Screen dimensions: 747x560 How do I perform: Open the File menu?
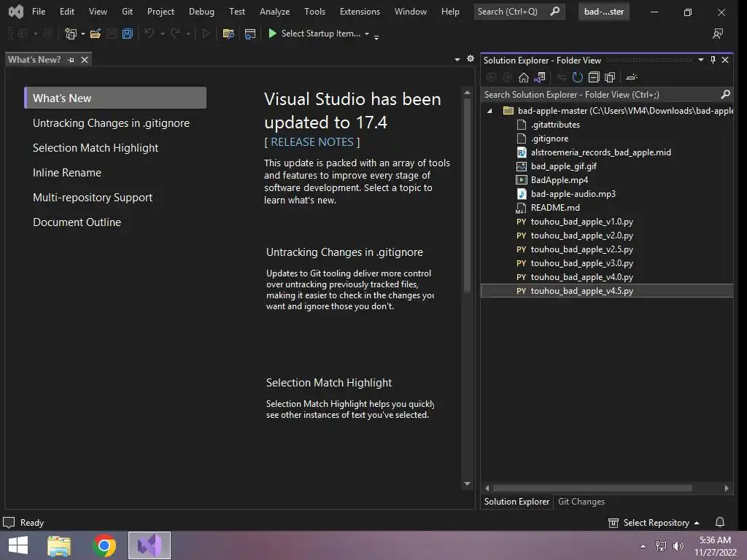pos(39,12)
